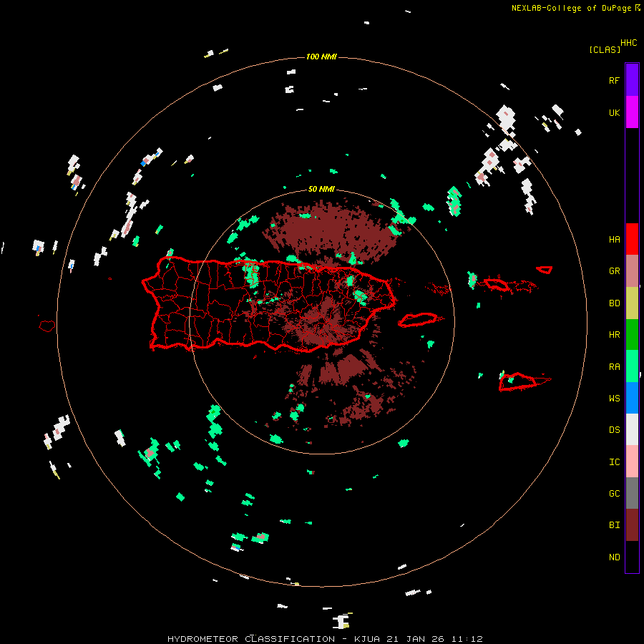Click the HYDROMETEOR CLASSIFICATION caption text
The width and height of the screenshot is (644, 644).
tap(251, 639)
